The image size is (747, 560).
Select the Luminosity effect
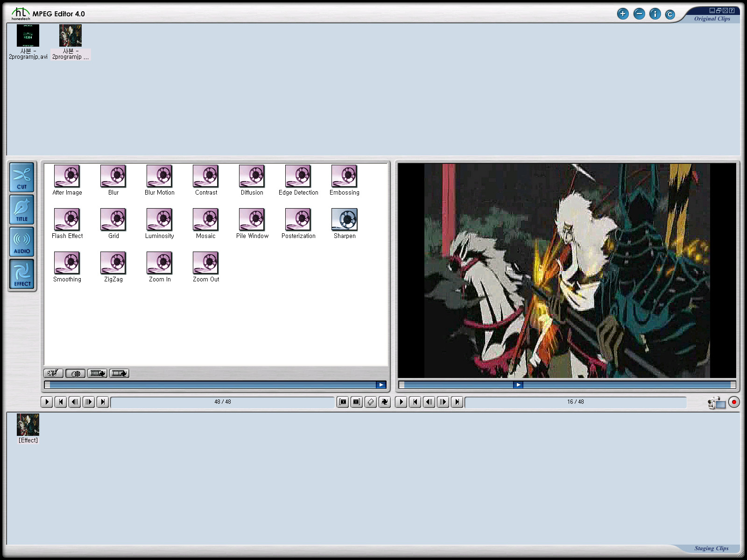(159, 224)
